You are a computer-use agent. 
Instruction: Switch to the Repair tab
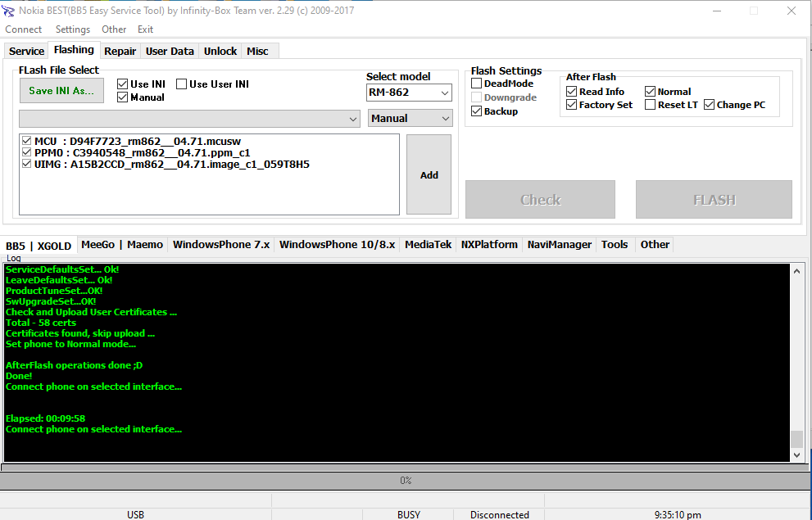point(120,52)
